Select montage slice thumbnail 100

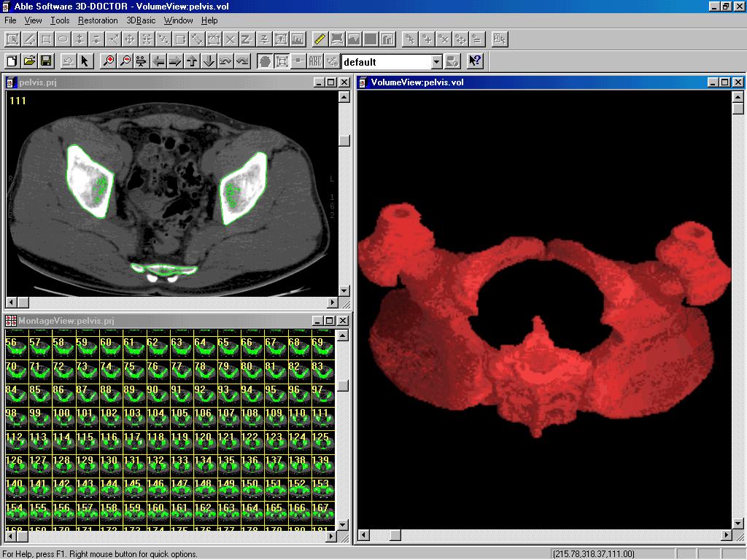[63, 418]
